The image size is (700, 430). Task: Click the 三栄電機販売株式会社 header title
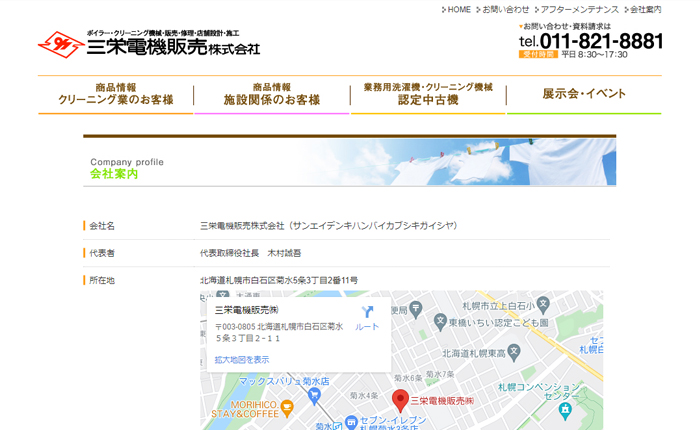pos(173,47)
